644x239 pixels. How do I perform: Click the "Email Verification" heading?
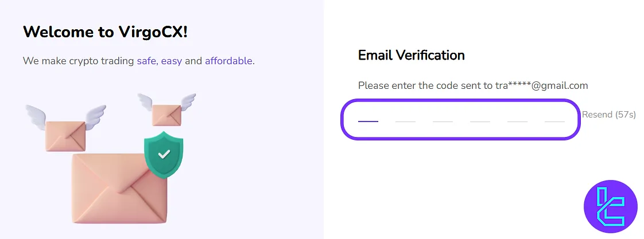click(x=411, y=56)
